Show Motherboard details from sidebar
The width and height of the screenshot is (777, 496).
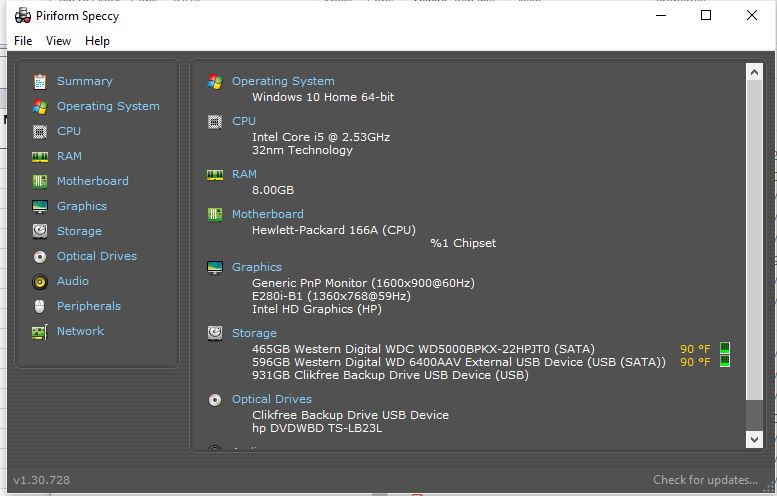(93, 181)
